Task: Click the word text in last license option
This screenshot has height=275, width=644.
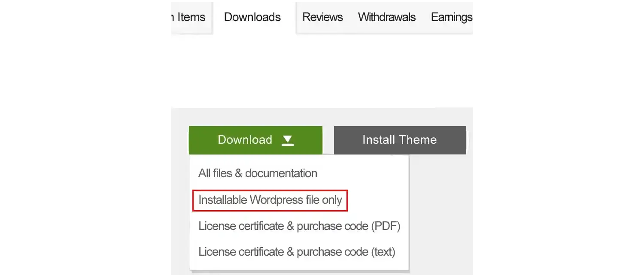Action: 382,252
